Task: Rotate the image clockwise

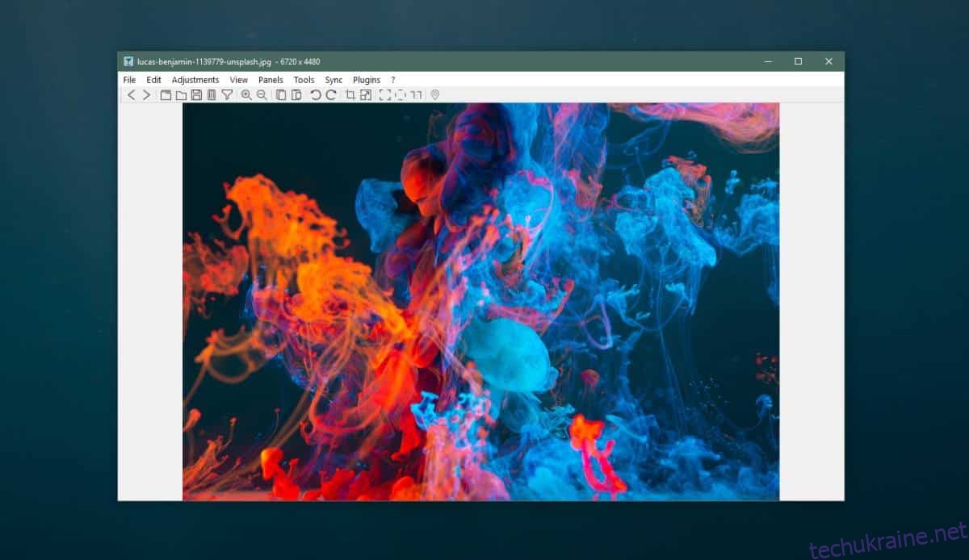Action: (x=331, y=95)
